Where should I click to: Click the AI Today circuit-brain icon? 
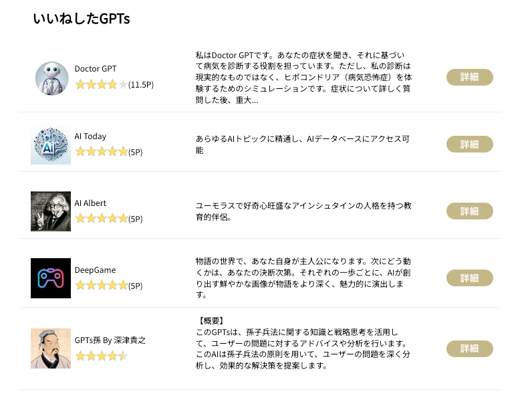tap(51, 144)
